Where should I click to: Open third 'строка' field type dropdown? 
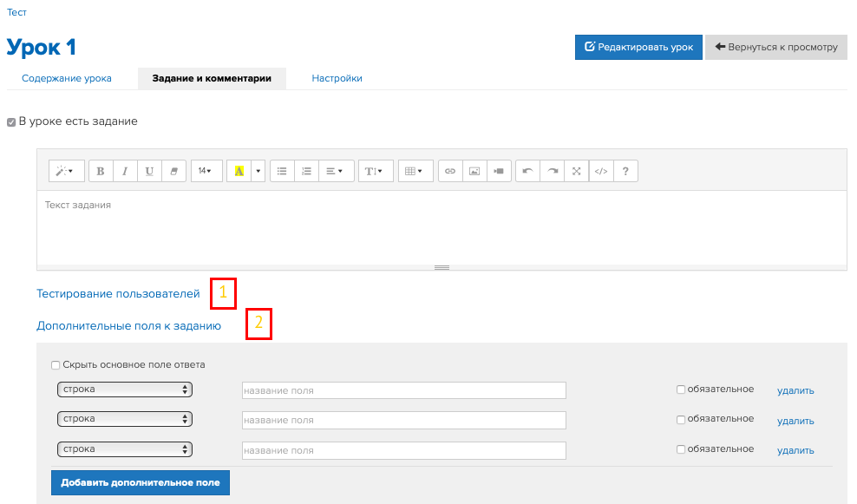coord(125,448)
